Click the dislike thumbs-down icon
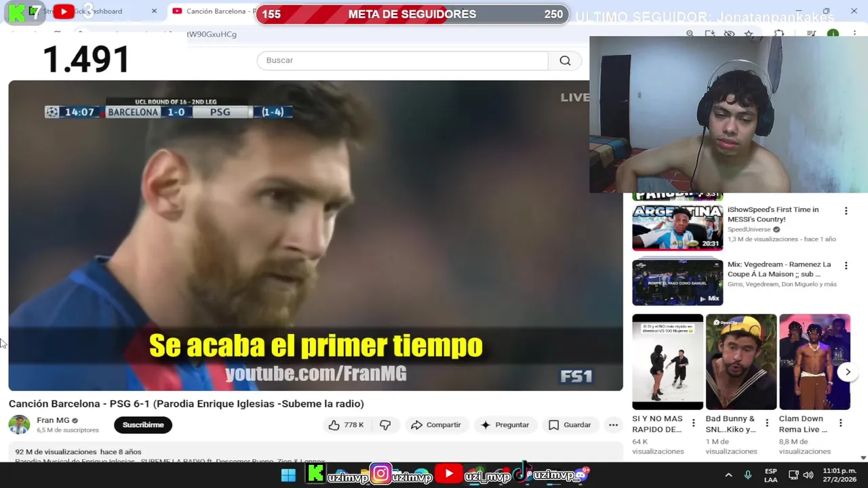 (385, 425)
